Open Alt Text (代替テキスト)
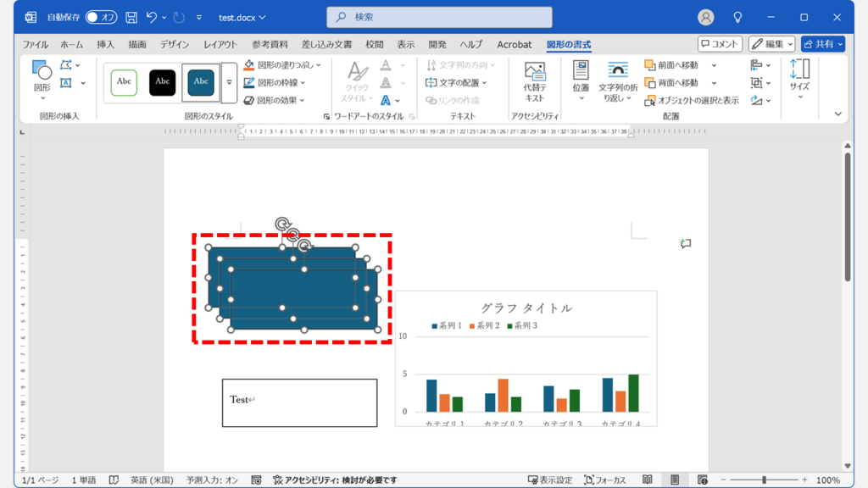868x488 pixels. point(535,81)
